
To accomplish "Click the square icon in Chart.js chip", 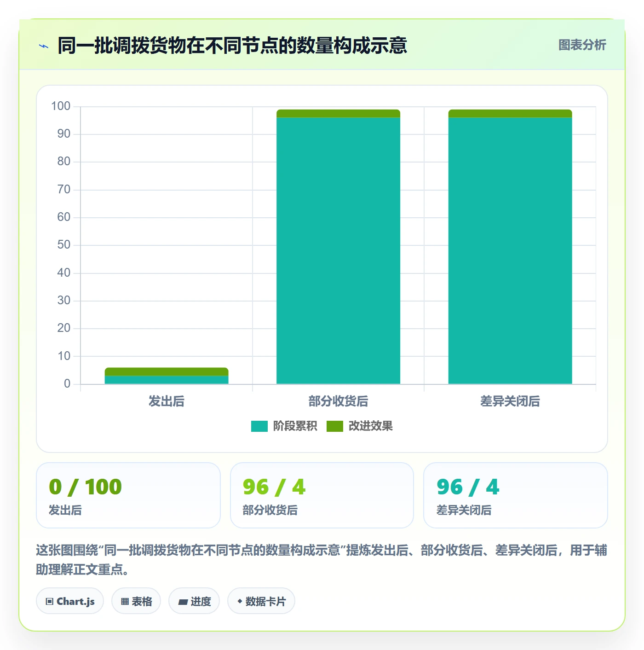I will pyautogui.click(x=50, y=601).
